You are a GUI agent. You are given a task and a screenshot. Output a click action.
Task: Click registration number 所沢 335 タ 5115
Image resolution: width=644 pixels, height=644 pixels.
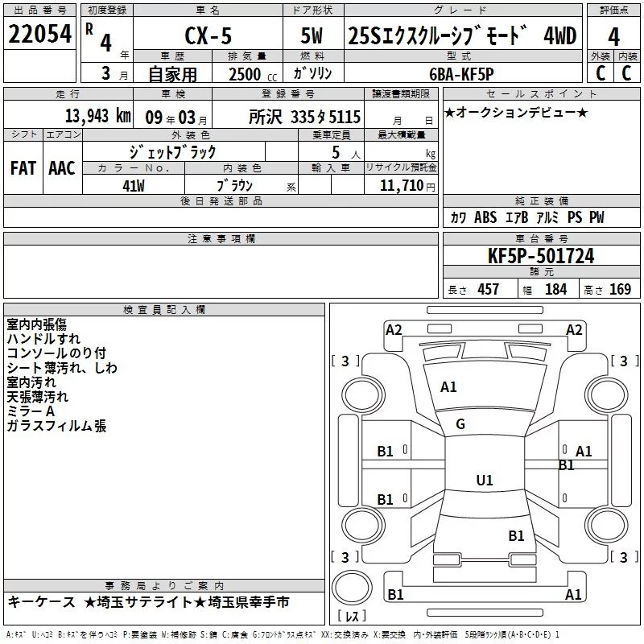(304, 117)
